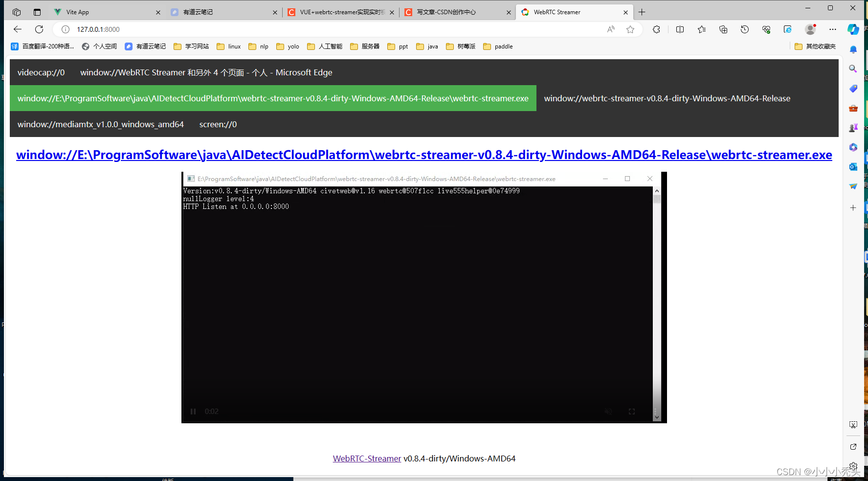
Task: Click the open external link sidebar icon
Action: coord(853,447)
